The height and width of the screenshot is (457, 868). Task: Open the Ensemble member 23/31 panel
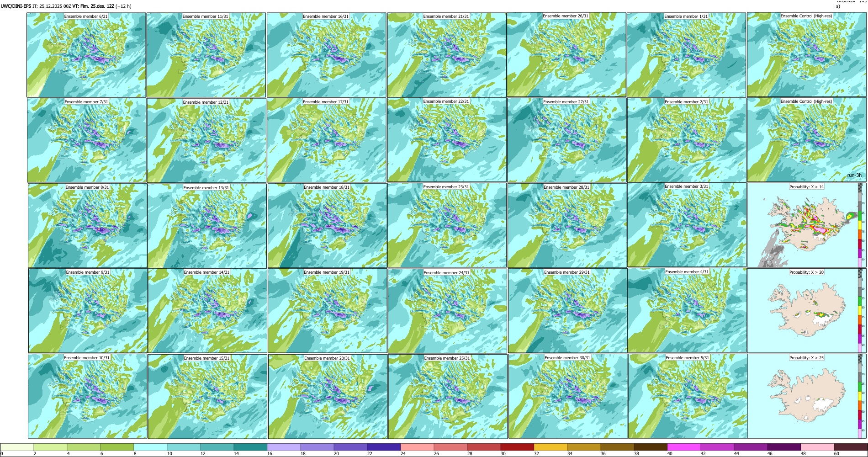pyautogui.click(x=447, y=225)
